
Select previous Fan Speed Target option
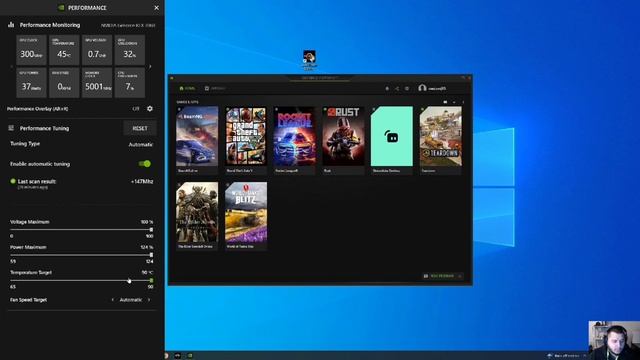pyautogui.click(x=113, y=300)
